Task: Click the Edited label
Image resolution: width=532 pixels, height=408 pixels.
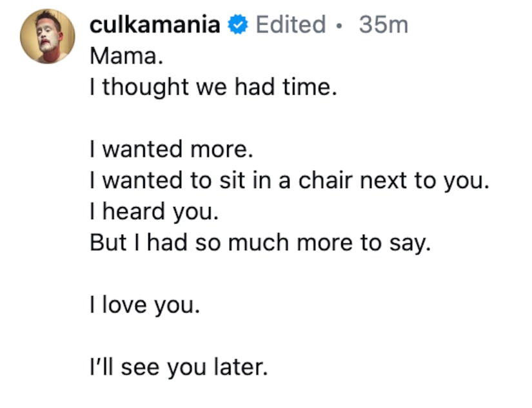Action: [290, 25]
